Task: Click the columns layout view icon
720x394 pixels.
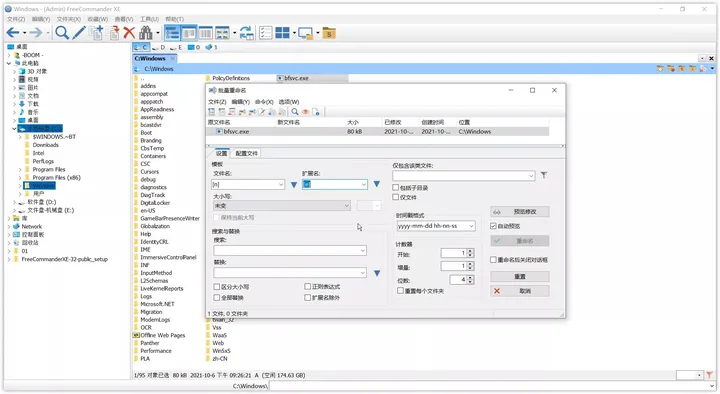Action: click(205, 33)
